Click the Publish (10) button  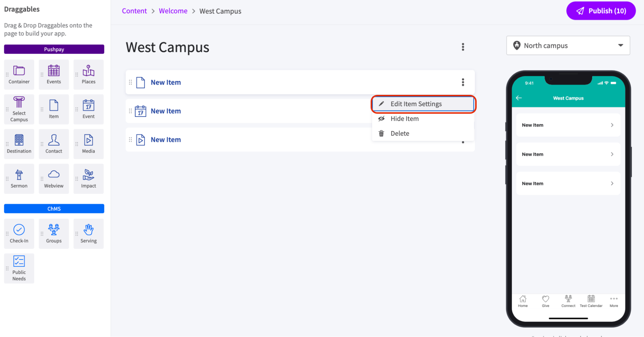(601, 11)
